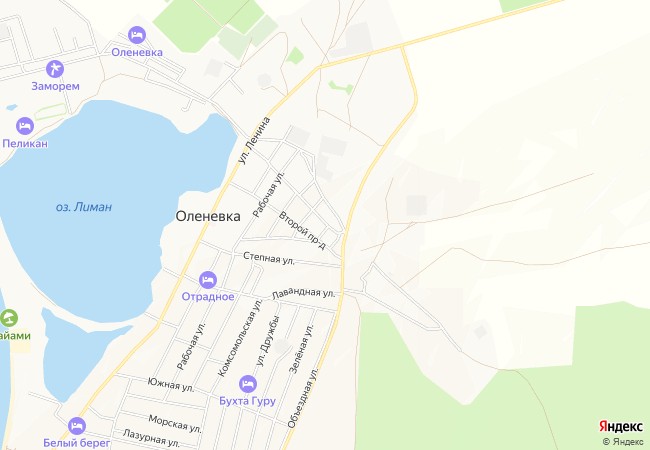650x450 pixels.
Task: Click the Яндекс logo
Action: coord(621,426)
